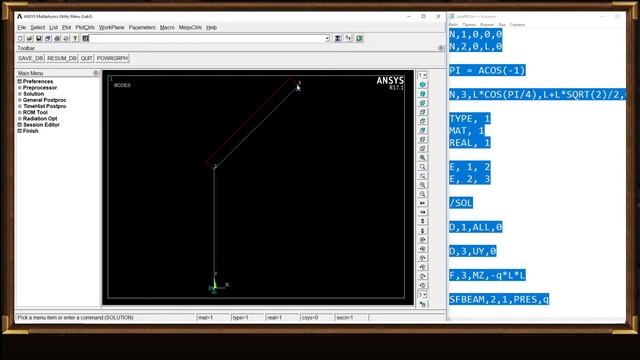Collapse the Main Menu panel button
Image resolution: width=640 pixels, height=360 pixels.
[96, 73]
